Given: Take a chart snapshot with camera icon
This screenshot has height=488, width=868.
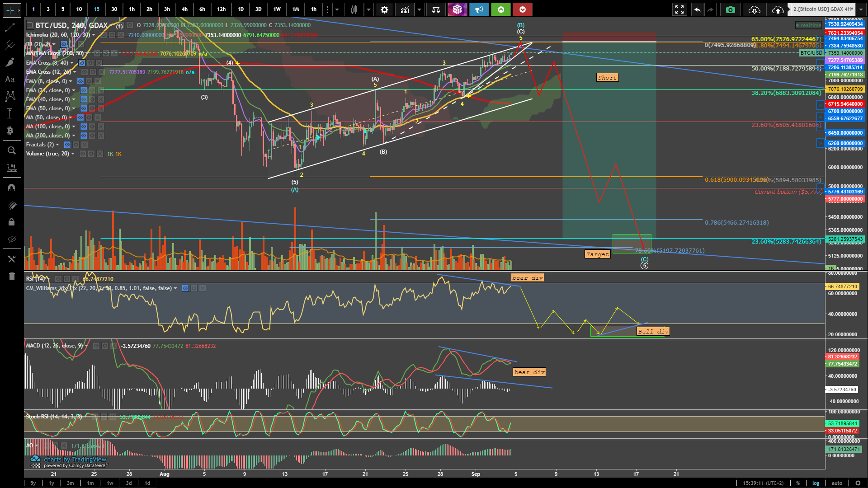Looking at the screenshot, I should [730, 9].
